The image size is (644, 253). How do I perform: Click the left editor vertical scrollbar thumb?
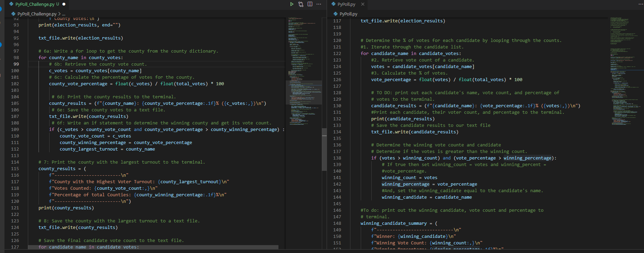[x=324, y=150]
